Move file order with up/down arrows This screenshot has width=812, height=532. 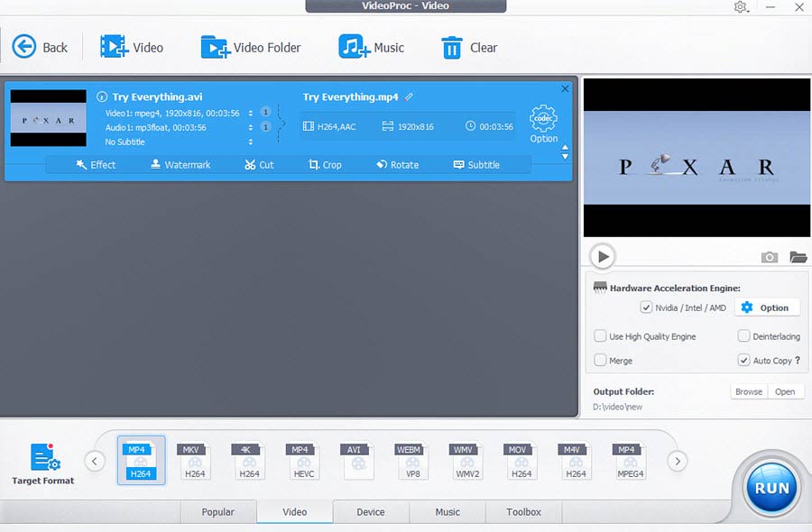coord(565,152)
